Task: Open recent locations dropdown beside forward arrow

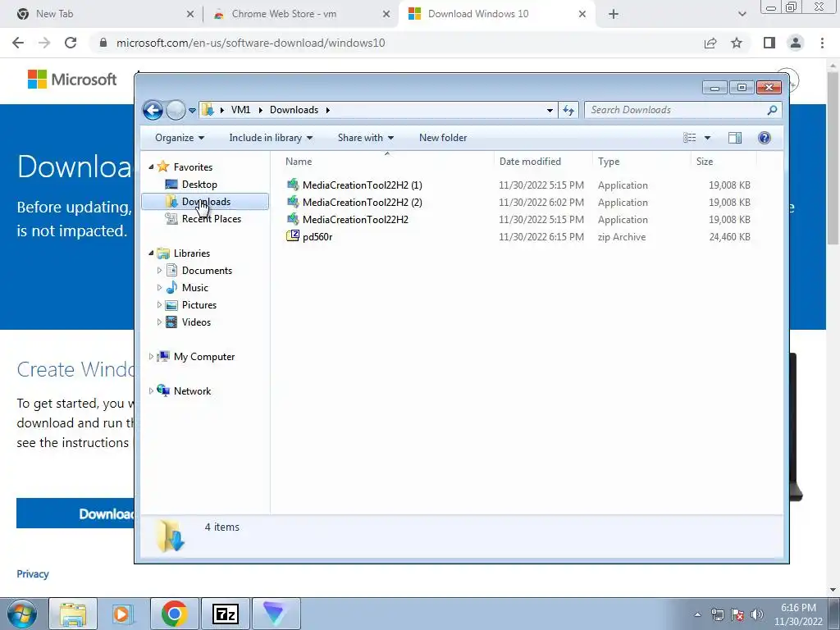Action: point(192,111)
